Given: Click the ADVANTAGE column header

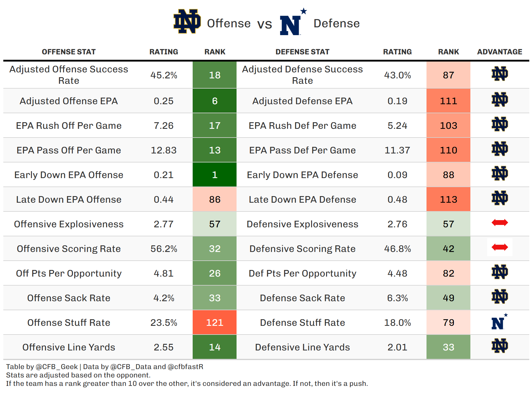Looking at the screenshot, I should click(x=500, y=52).
